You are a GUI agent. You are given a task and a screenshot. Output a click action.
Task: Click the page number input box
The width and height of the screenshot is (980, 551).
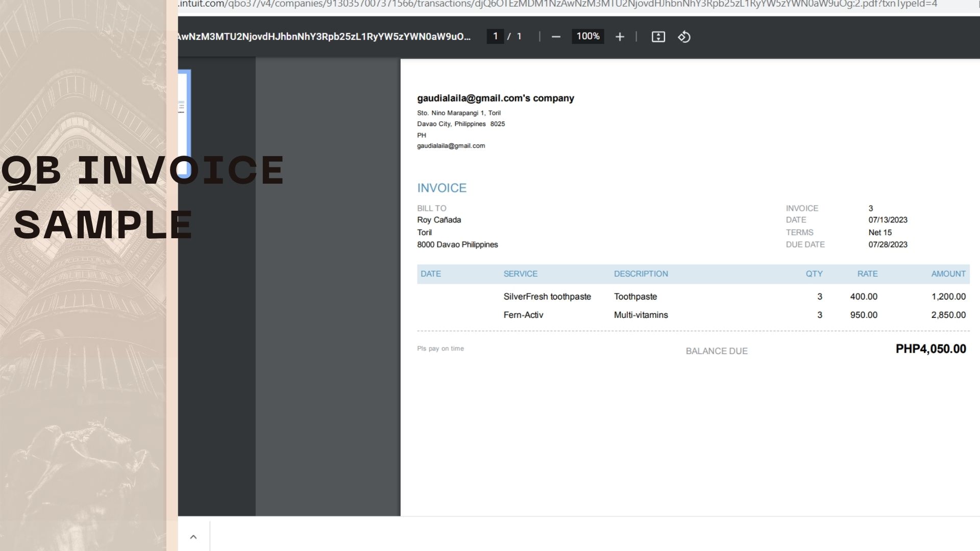[x=495, y=36]
